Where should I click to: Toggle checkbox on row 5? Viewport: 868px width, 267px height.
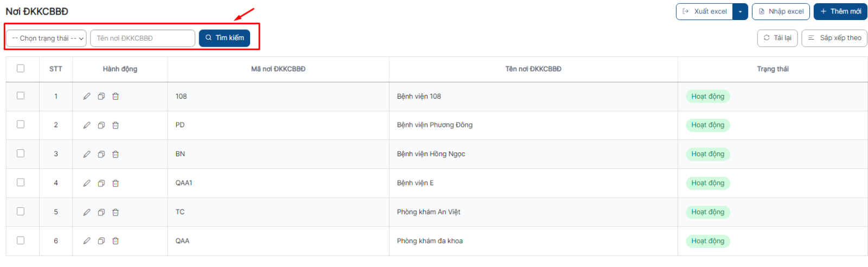point(21,211)
